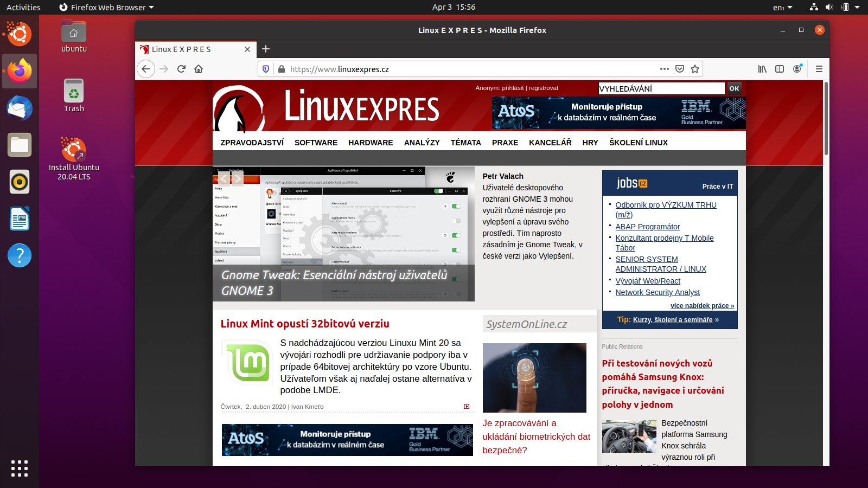This screenshot has width=868, height=488.
Task: Show applications grid in dock
Action: click(20, 468)
